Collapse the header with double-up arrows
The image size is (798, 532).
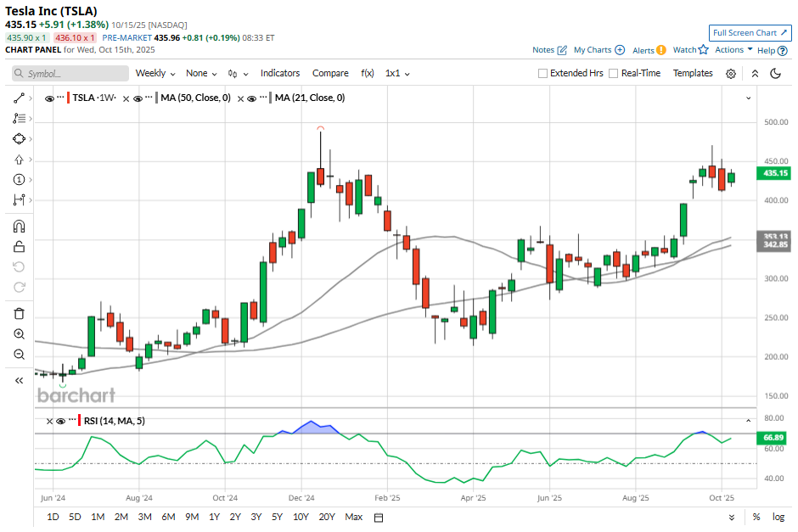756,74
